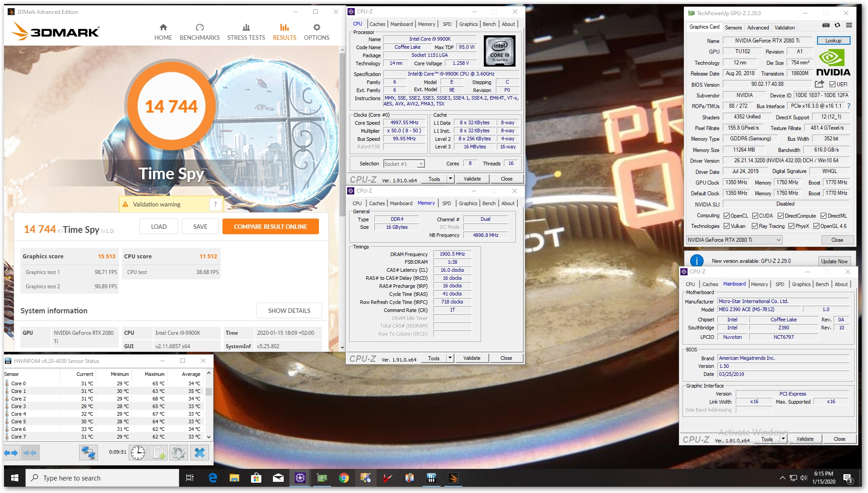Screen dimensions: 868x493
Task: Expand Tools dropdown arrow in CPU-Z Mainboard window
Action: (x=783, y=439)
